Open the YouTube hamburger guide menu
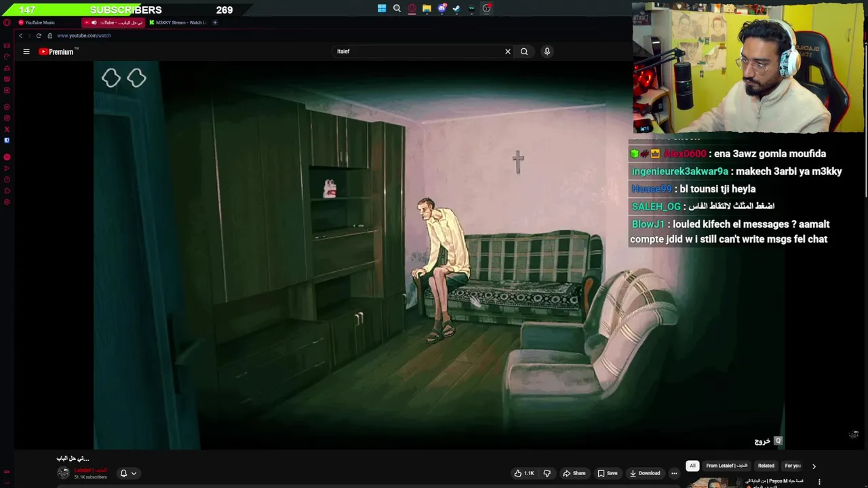 coord(26,52)
